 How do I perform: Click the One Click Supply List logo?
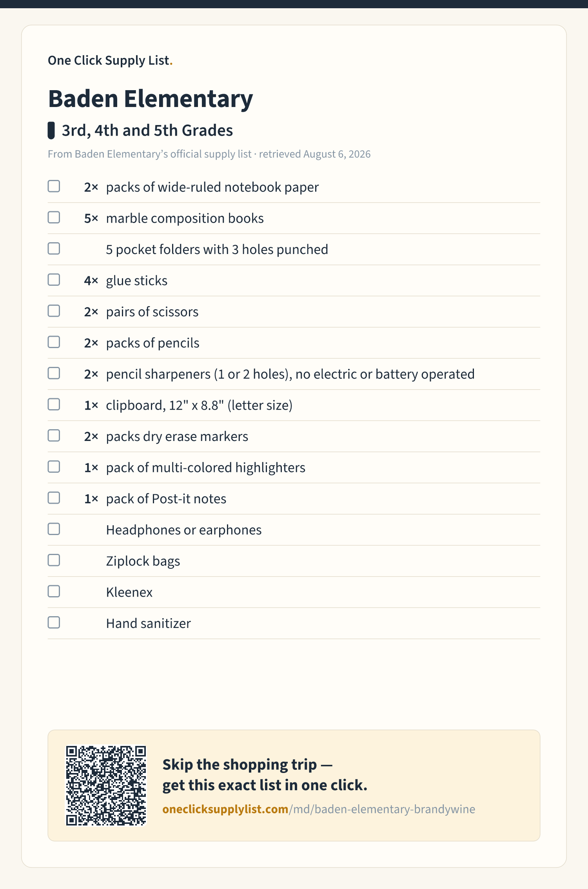110,60
